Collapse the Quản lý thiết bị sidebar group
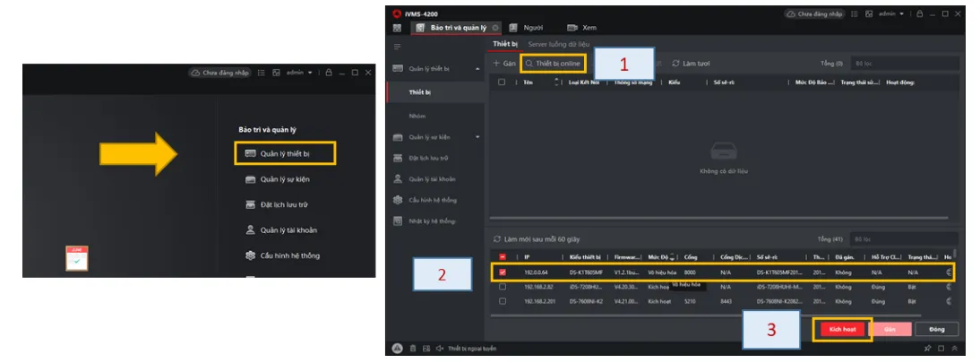 [477, 68]
